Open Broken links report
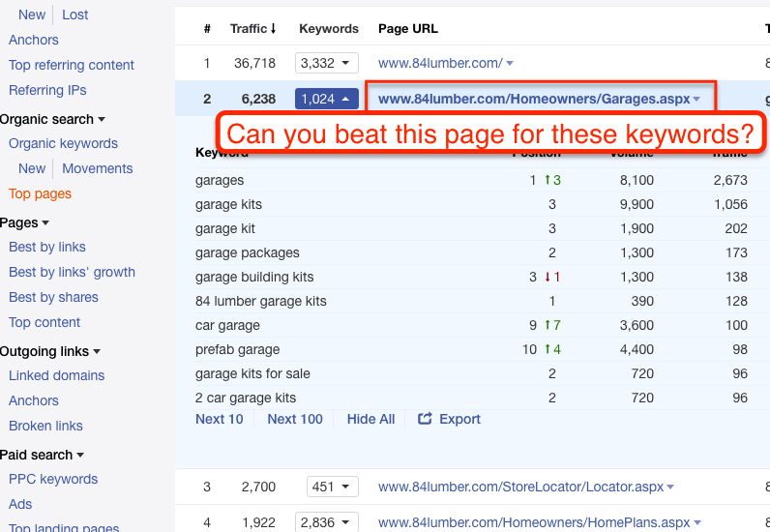Screen dimensions: 770x532 [45, 426]
